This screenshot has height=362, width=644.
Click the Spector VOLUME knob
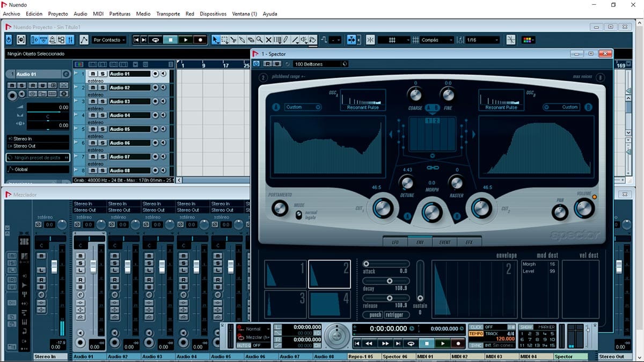pyautogui.click(x=584, y=208)
